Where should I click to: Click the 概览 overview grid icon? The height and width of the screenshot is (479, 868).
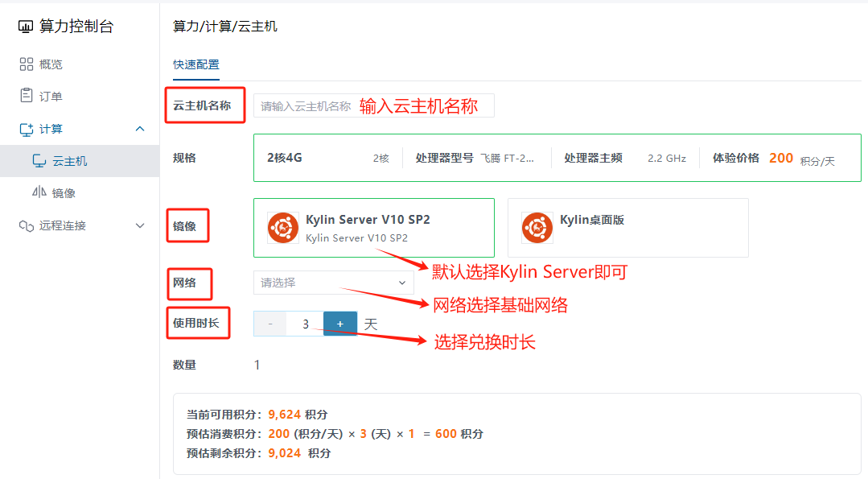point(27,64)
